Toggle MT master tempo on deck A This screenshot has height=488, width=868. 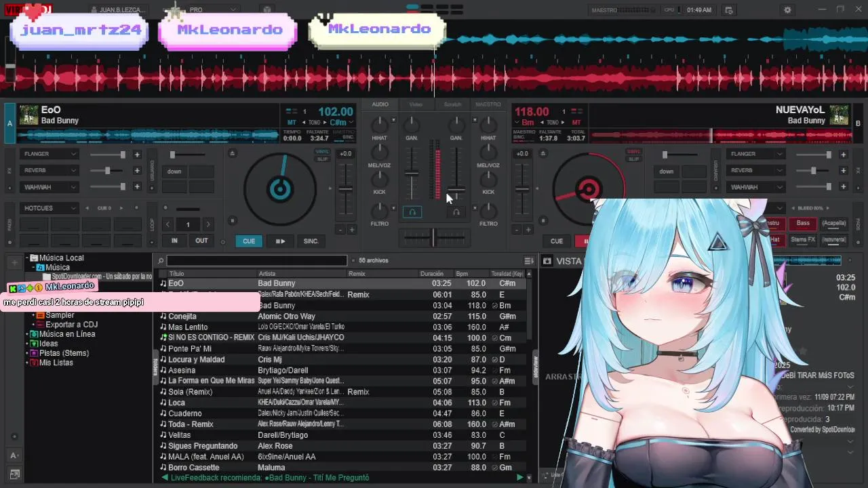[292, 123]
